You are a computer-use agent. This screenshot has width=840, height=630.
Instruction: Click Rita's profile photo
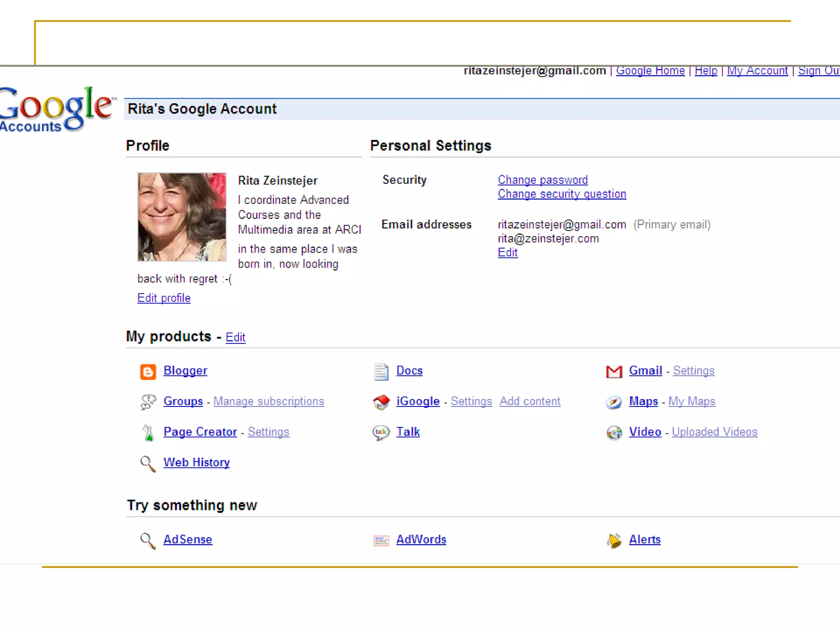[x=182, y=217]
